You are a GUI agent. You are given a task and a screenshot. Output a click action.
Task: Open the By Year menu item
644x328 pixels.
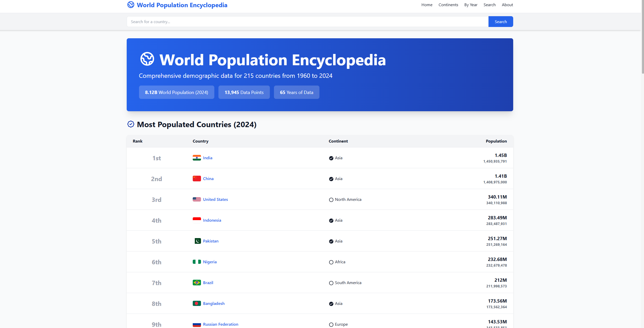471,5
